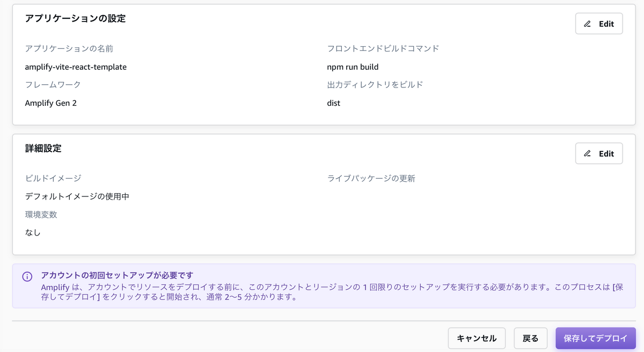Click the environment variables value なし

[33, 233]
